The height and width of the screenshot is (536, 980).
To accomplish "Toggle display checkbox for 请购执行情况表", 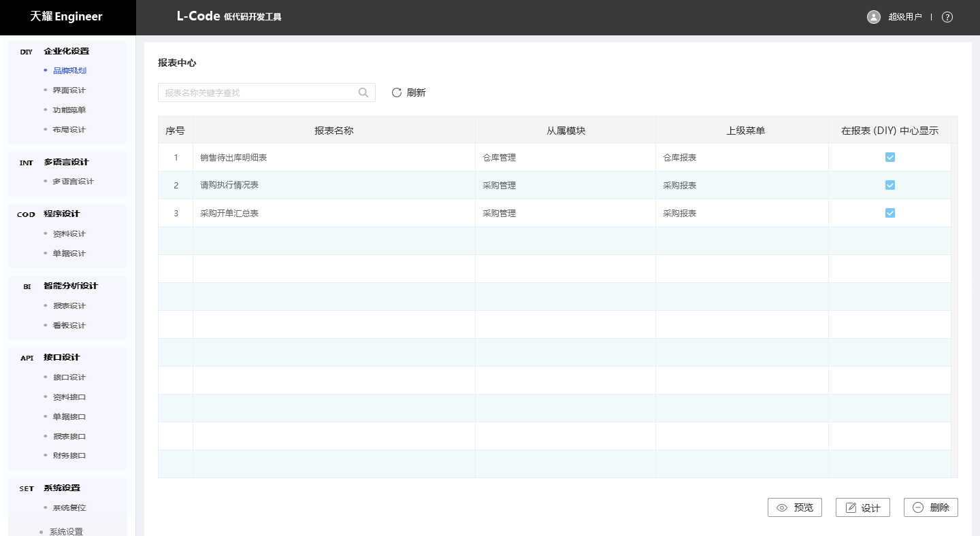I will pos(890,185).
